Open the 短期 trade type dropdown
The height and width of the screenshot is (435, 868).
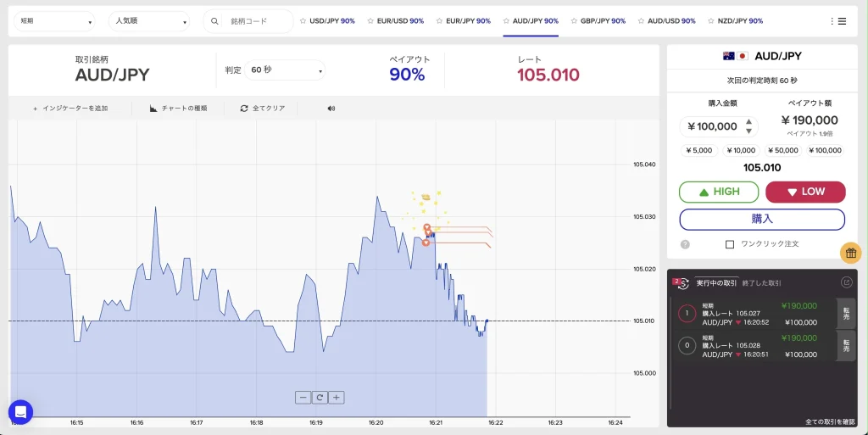point(55,21)
